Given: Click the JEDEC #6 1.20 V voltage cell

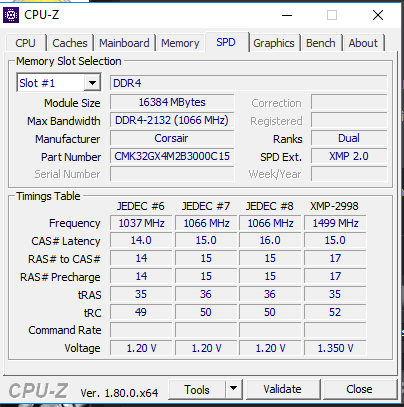Looking at the screenshot, I should (141, 348).
